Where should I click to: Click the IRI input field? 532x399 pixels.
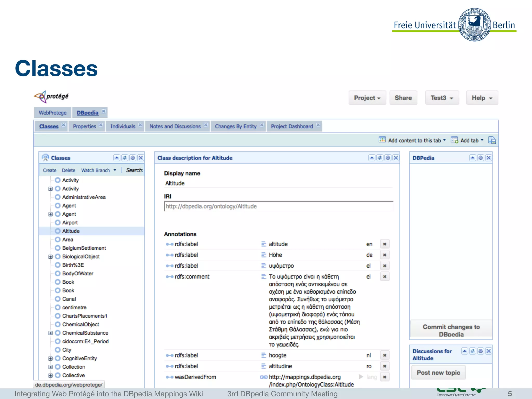pyautogui.click(x=278, y=206)
